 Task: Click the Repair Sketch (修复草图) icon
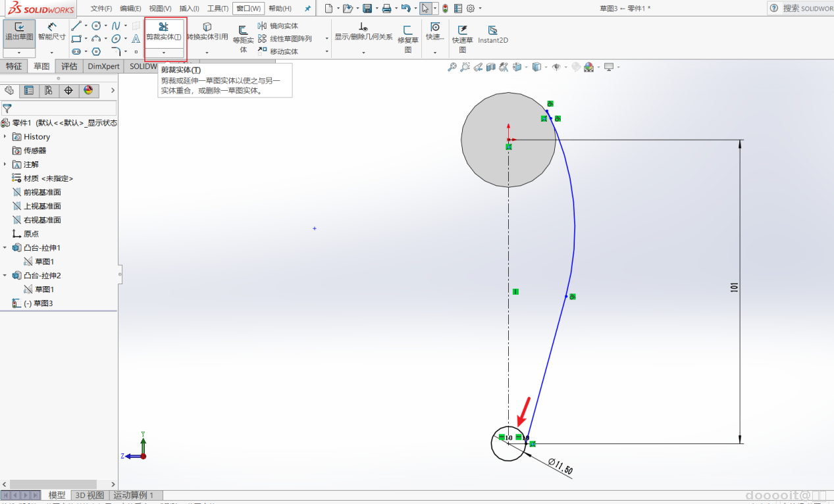click(x=407, y=39)
